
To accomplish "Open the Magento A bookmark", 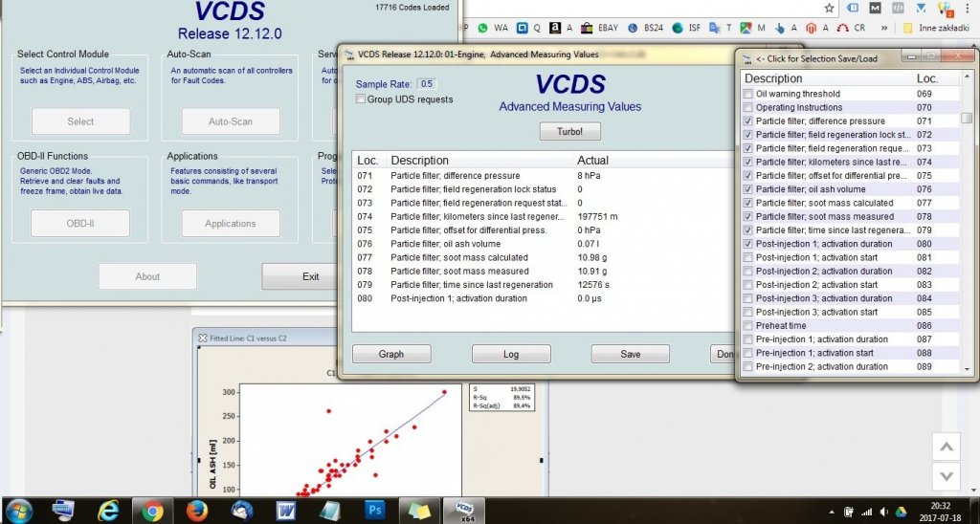I will tap(816, 28).
